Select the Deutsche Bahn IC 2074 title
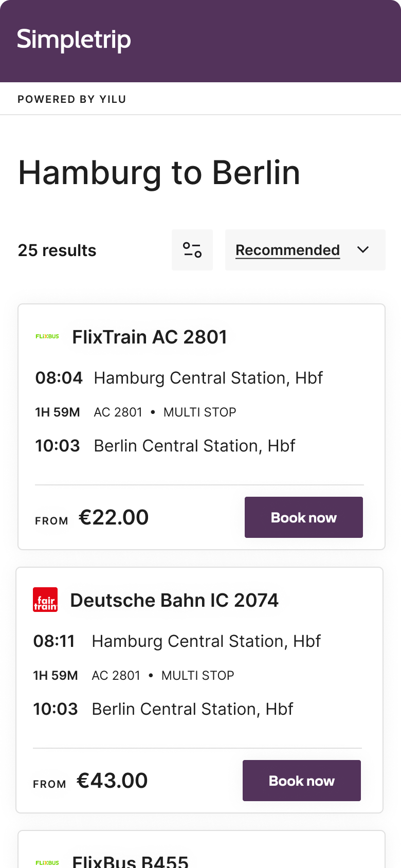This screenshot has height=868, width=401. pyautogui.click(x=174, y=600)
